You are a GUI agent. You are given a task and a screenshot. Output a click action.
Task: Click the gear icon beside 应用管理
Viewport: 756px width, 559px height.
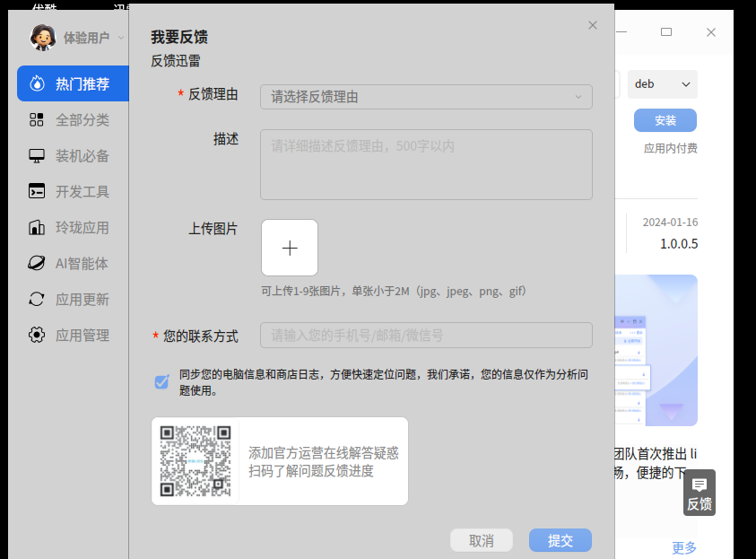(37, 335)
